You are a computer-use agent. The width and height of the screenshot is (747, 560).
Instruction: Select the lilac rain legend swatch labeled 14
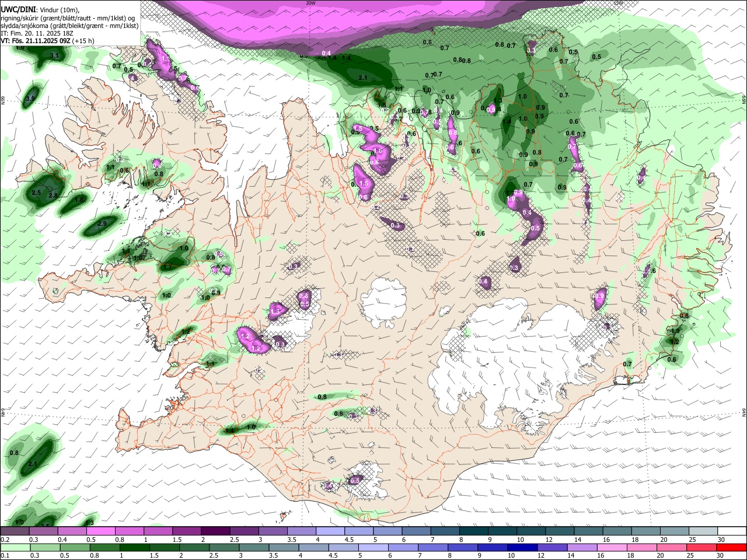tap(582, 547)
